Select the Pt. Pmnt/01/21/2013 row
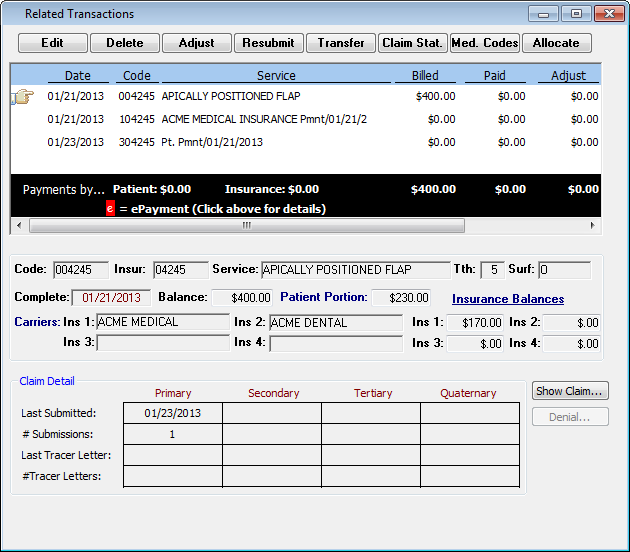The width and height of the screenshot is (630, 552). click(212, 142)
